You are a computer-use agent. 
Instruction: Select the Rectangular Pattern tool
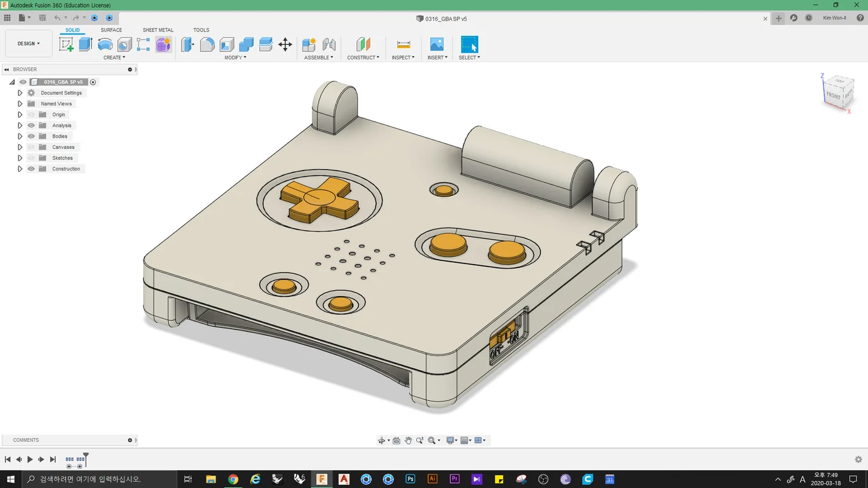click(x=144, y=44)
